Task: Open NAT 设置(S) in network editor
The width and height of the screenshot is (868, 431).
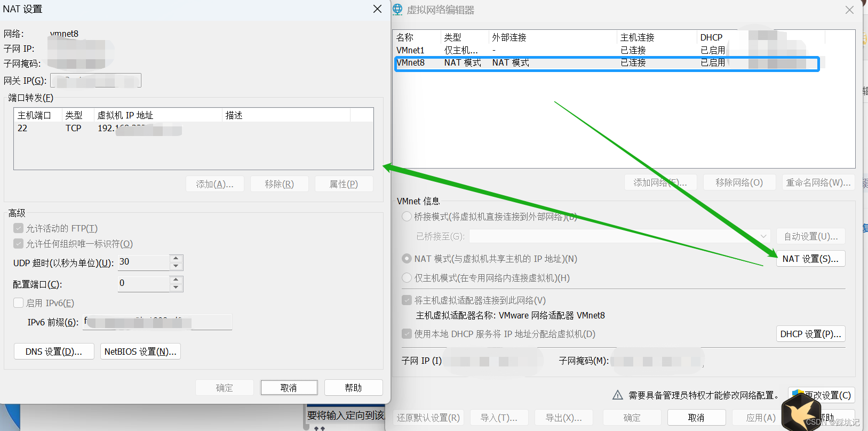Action: pos(810,259)
